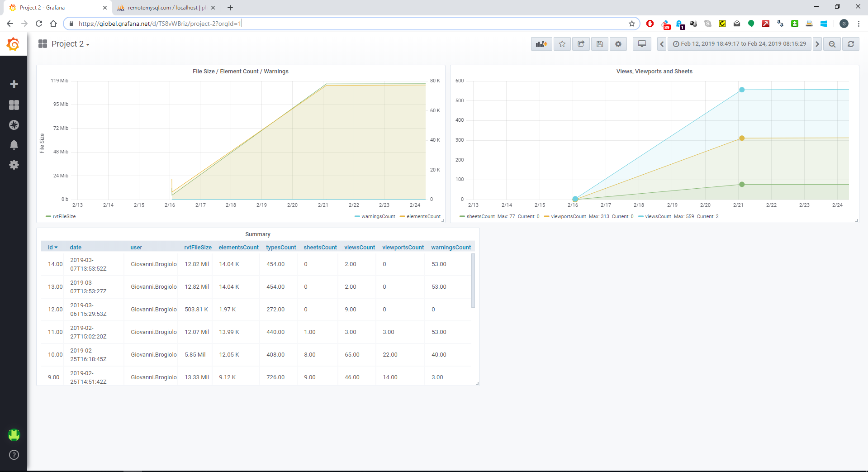This screenshot has width=868, height=472.
Task: Close the Project 2 - Grafana tab
Action: pos(104,8)
